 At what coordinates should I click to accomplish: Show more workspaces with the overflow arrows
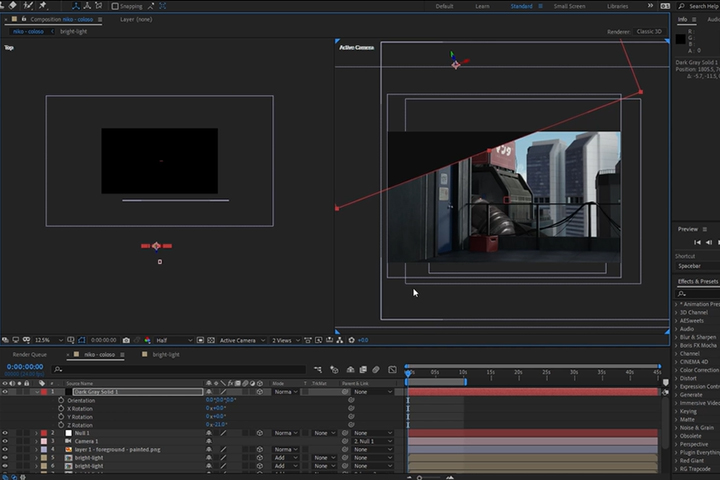coord(650,6)
